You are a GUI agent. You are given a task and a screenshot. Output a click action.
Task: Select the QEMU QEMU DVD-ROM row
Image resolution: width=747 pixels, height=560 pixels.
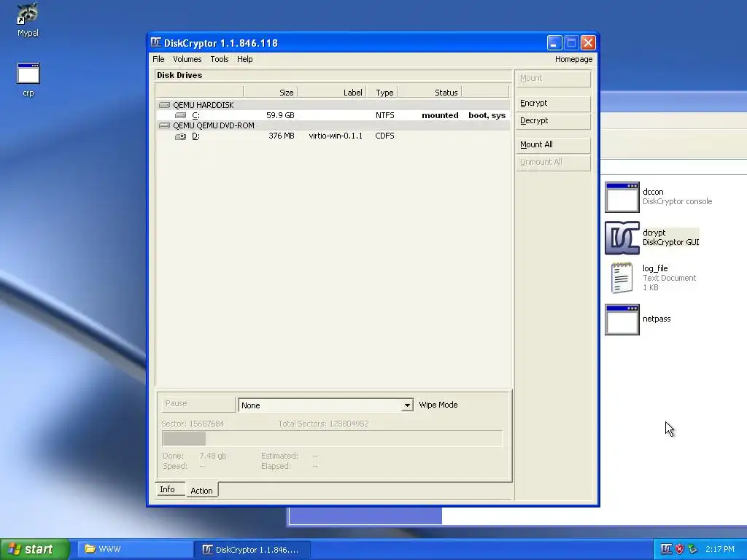(x=333, y=125)
